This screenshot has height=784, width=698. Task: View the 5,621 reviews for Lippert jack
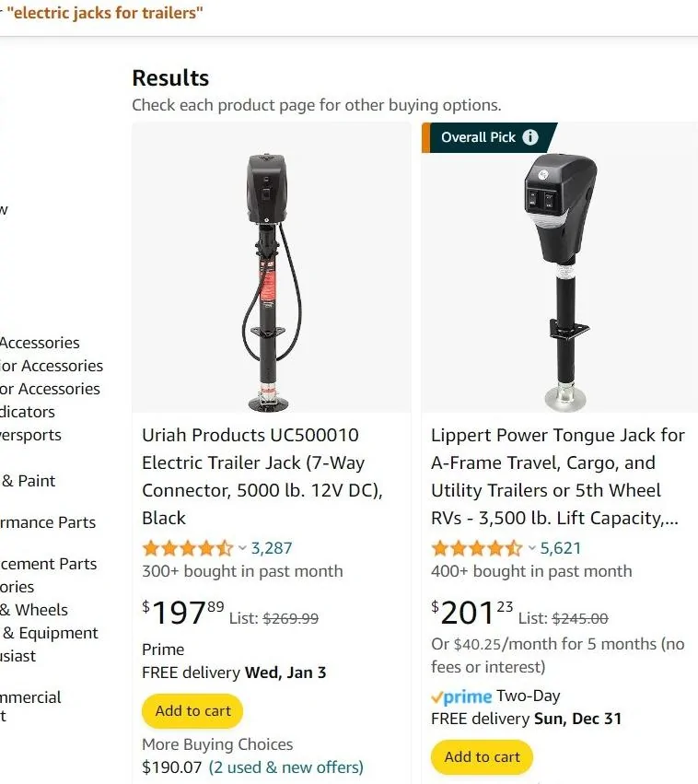coord(561,548)
